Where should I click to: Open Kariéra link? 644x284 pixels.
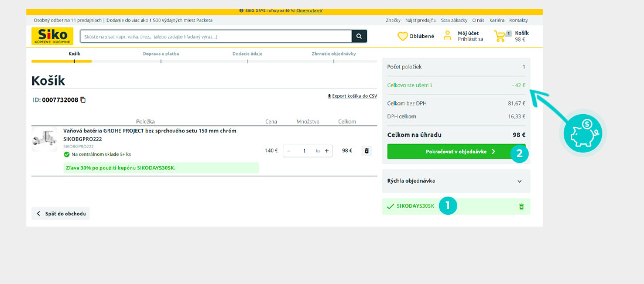click(x=496, y=20)
